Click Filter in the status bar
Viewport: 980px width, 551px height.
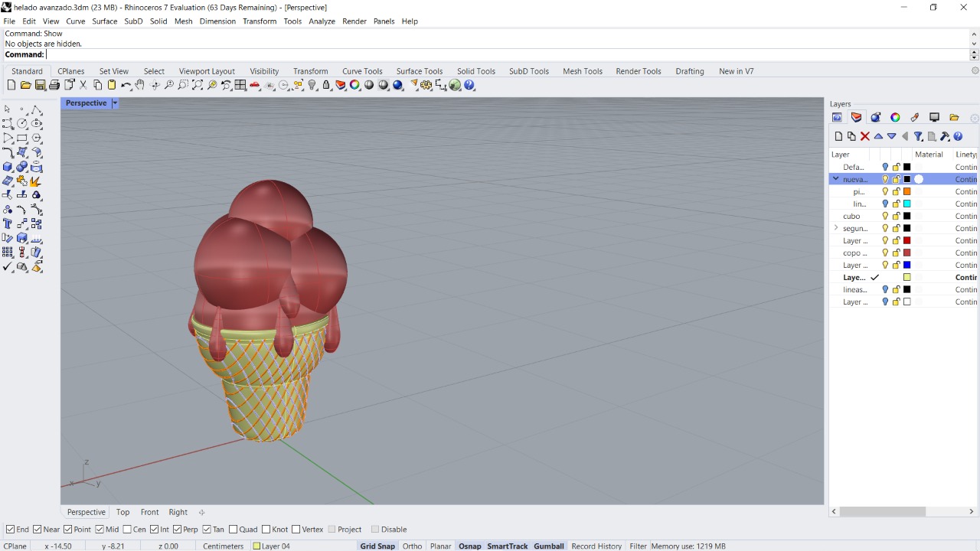click(x=638, y=546)
